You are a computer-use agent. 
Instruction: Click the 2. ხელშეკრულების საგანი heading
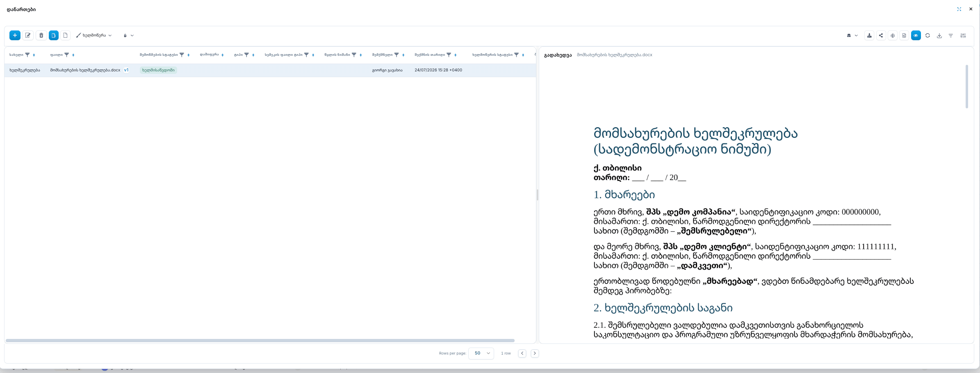(663, 308)
